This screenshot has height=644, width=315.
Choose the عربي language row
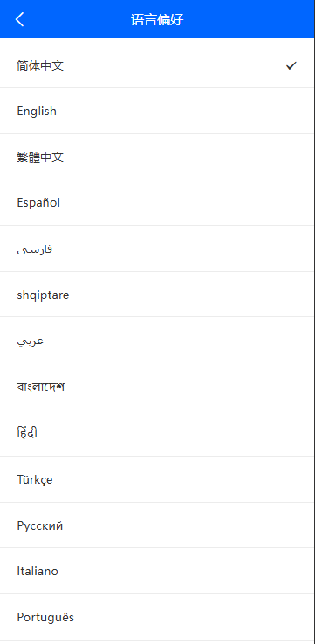[x=157, y=340]
